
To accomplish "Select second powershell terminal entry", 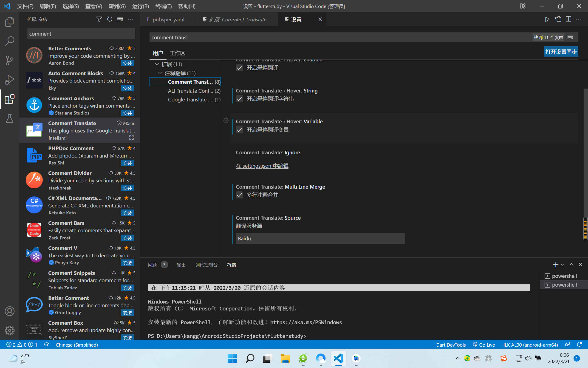I will [564, 285].
